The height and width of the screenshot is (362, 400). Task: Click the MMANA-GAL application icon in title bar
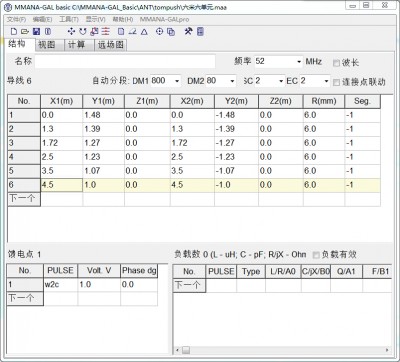[9, 7]
